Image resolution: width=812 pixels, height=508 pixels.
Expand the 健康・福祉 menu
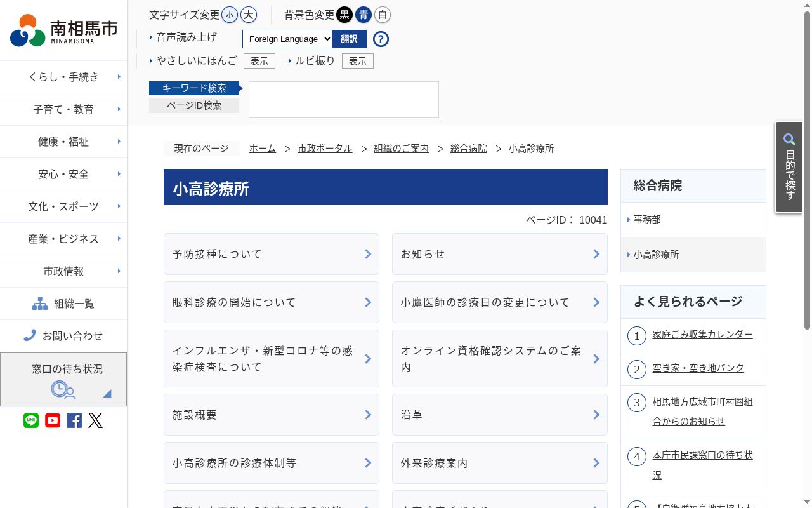click(63, 142)
